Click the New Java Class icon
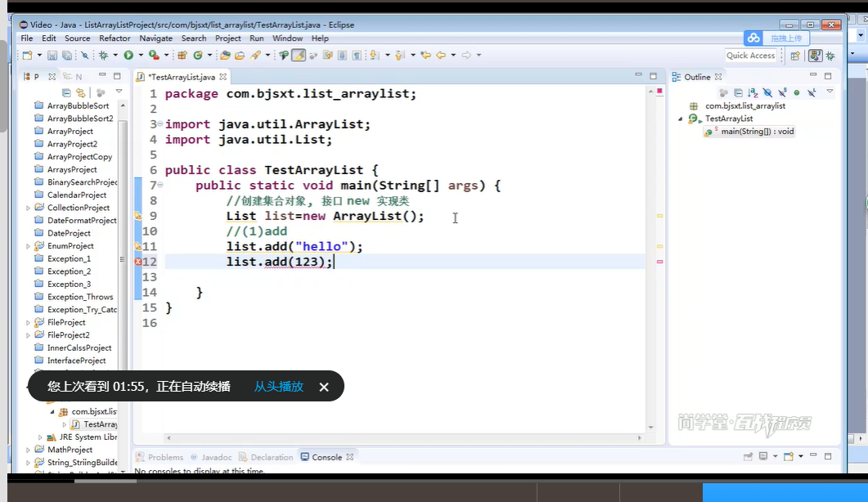868x502 pixels. [x=198, y=55]
